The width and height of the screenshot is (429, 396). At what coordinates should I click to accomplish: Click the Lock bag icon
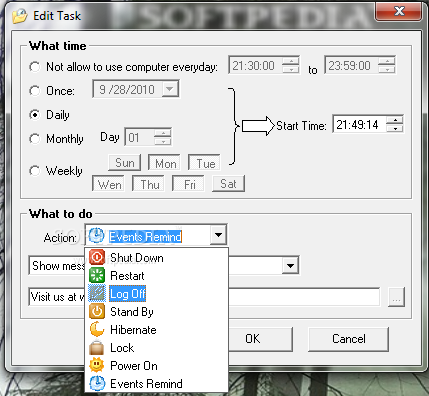pos(97,348)
